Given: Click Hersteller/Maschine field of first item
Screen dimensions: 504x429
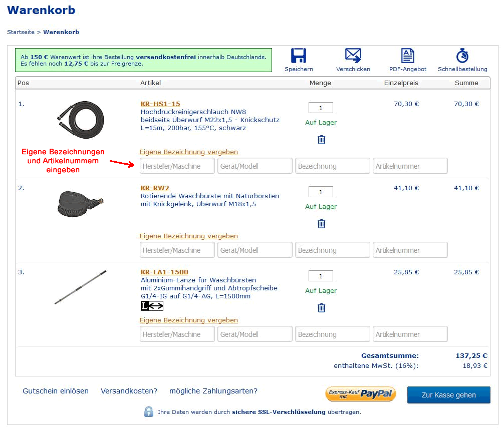Looking at the screenshot, I should (x=177, y=166).
